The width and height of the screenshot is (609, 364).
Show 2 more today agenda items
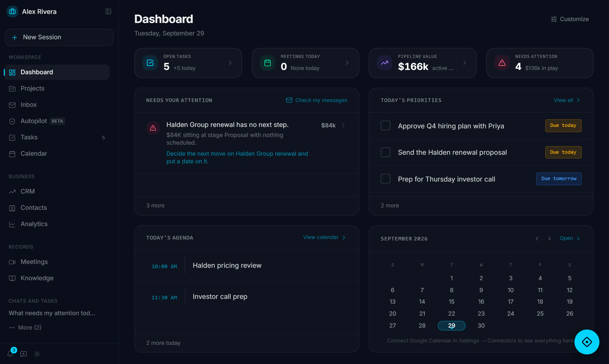(x=163, y=343)
